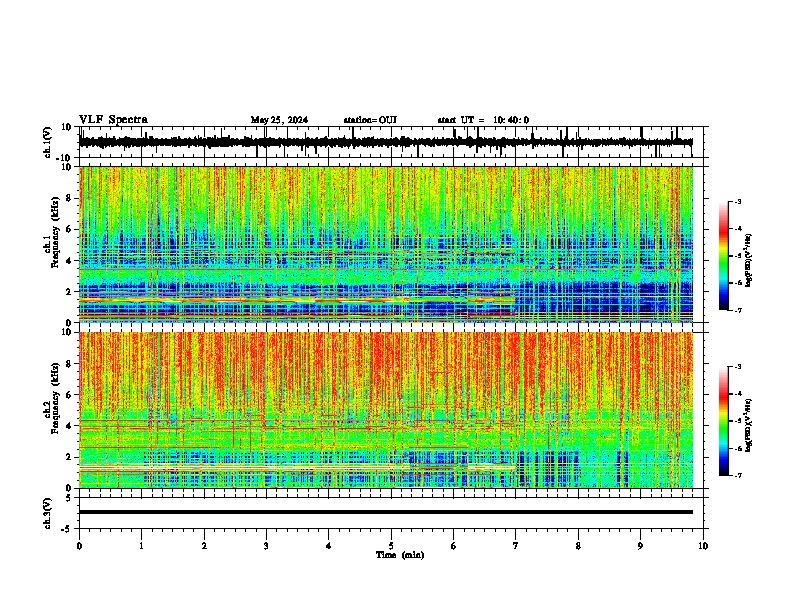Click the ch.1 spectrogram color scale bar
792x612 pixels.
[x=724, y=256]
